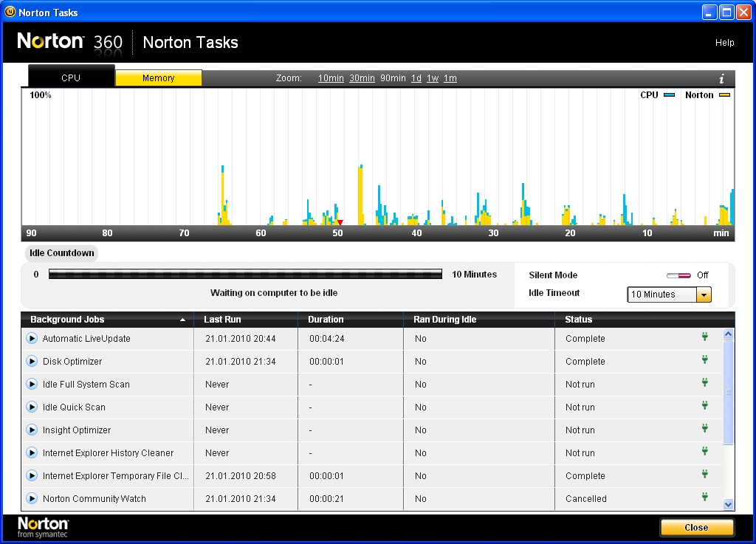This screenshot has height=544, width=756.
Task: Select the 90min zoom level
Action: pyautogui.click(x=393, y=78)
